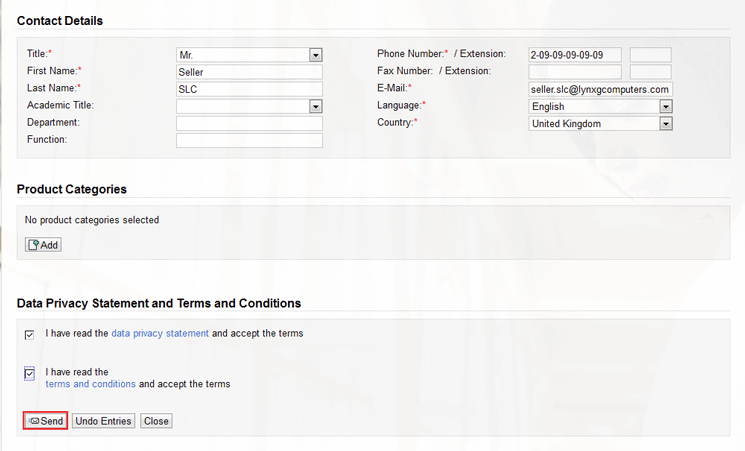Click the First Name input field

click(249, 72)
